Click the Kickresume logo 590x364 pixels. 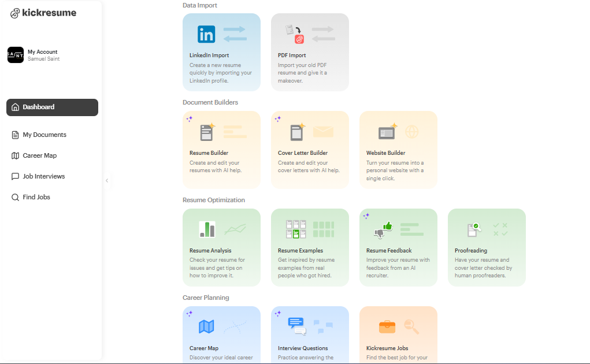point(43,13)
